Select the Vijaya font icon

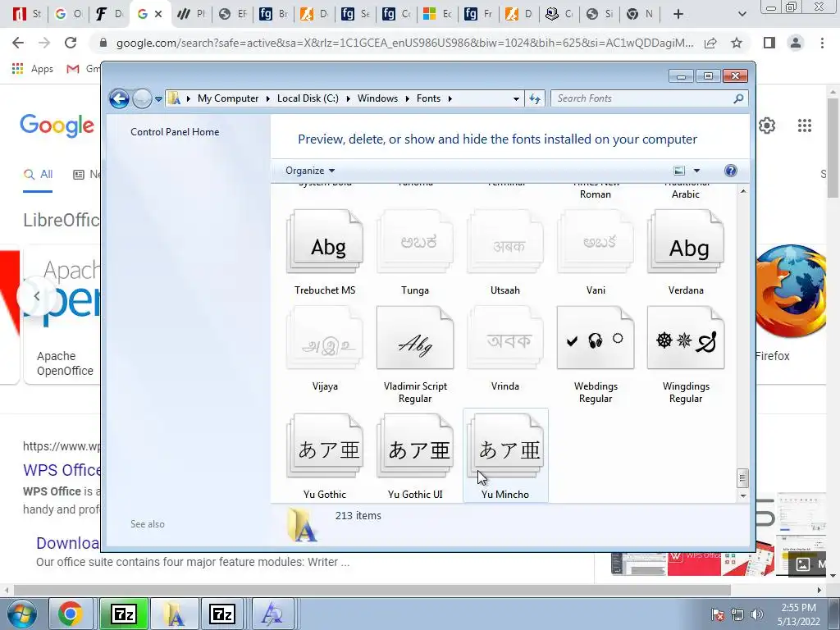[325, 338]
